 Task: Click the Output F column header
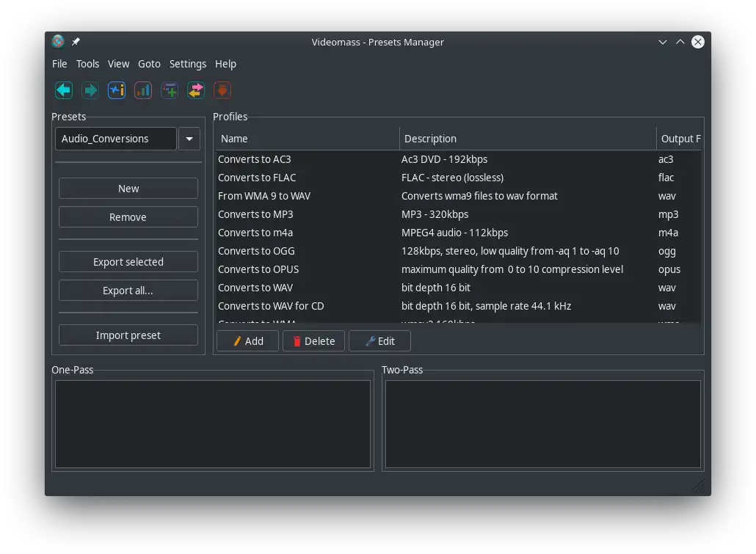(679, 139)
